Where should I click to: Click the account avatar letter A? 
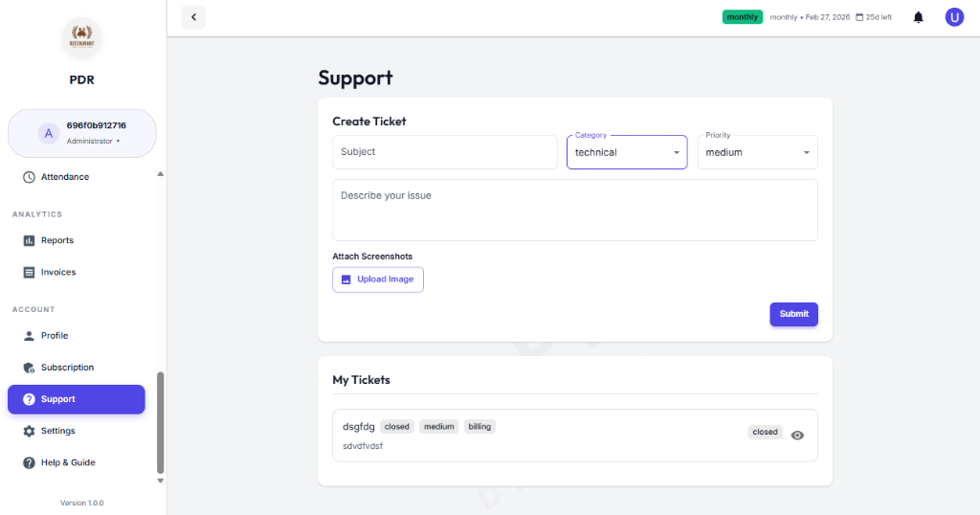[x=48, y=133]
